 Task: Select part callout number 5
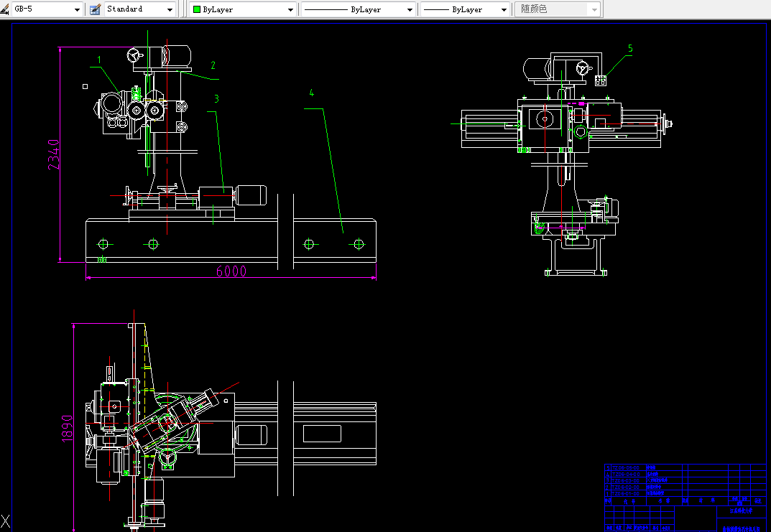630,48
